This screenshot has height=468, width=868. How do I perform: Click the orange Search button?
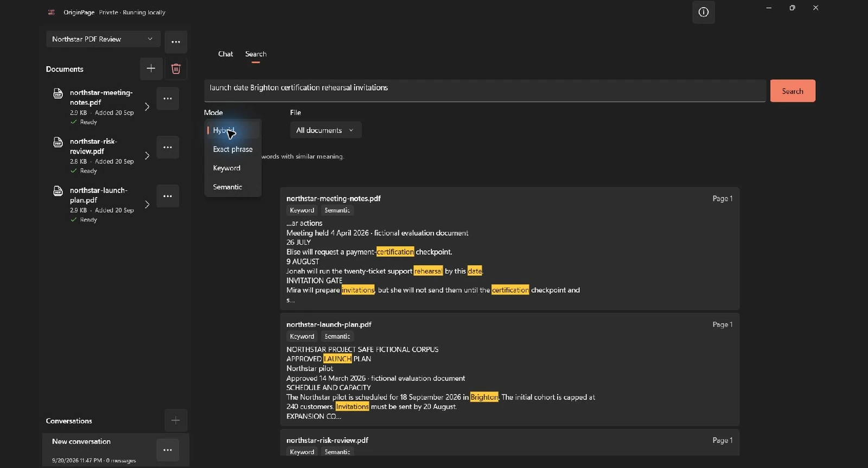(x=793, y=91)
